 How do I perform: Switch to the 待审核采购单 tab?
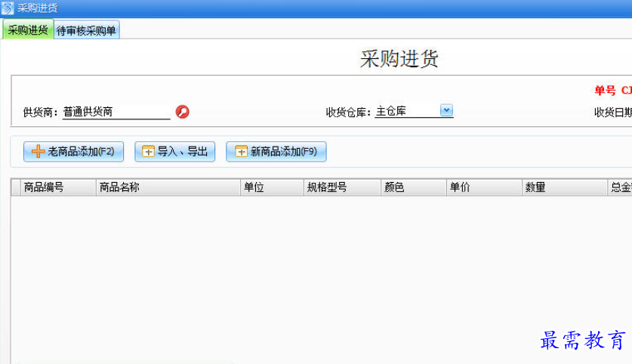(x=86, y=30)
